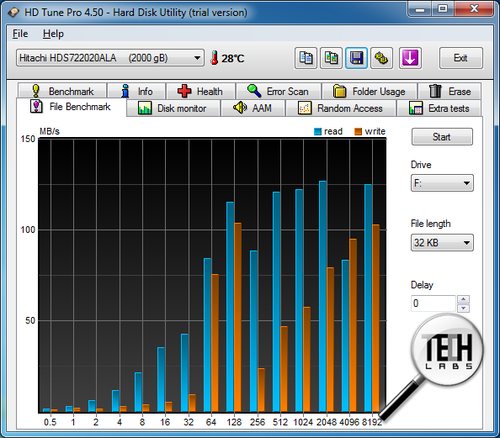Viewport: 500px width, 438px height.
Task: Switch to the Extra tests tab
Action: tap(439, 108)
